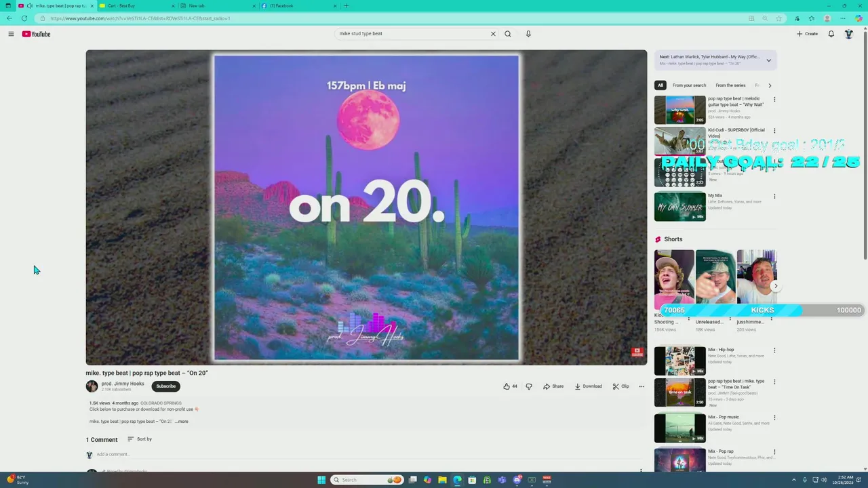The height and width of the screenshot is (488, 868).
Task: Open the browser favorites list icon
Action: pyautogui.click(x=812, y=18)
